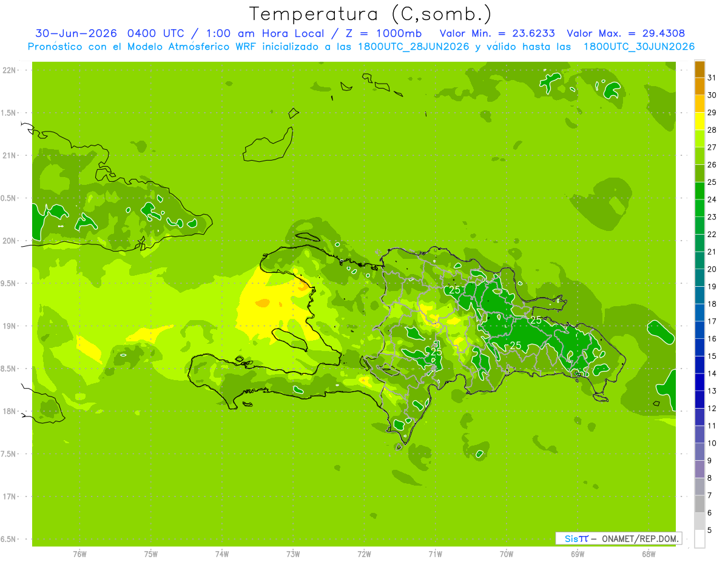Viewport: 728px width, 562px height.
Task: Click the '22N' latitude label
Action: pyautogui.click(x=9, y=70)
